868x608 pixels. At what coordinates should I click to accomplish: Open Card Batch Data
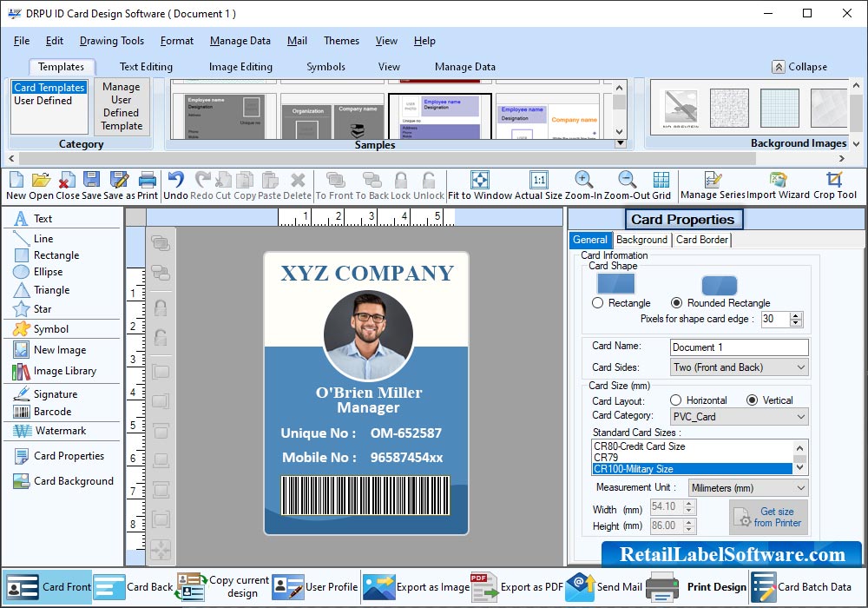(x=801, y=587)
